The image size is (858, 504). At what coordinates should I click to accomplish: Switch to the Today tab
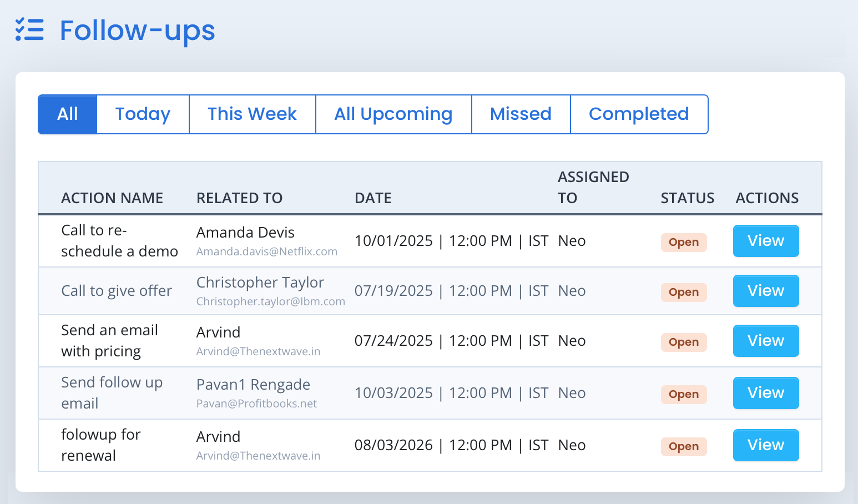143,114
